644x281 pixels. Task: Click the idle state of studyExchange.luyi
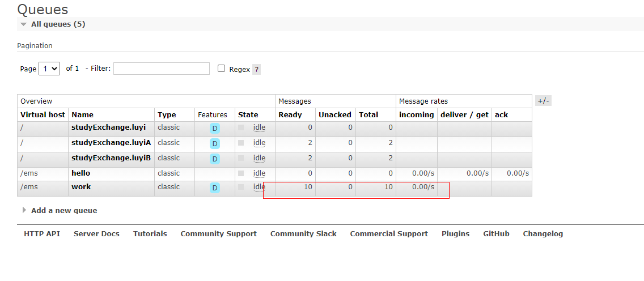point(259,127)
